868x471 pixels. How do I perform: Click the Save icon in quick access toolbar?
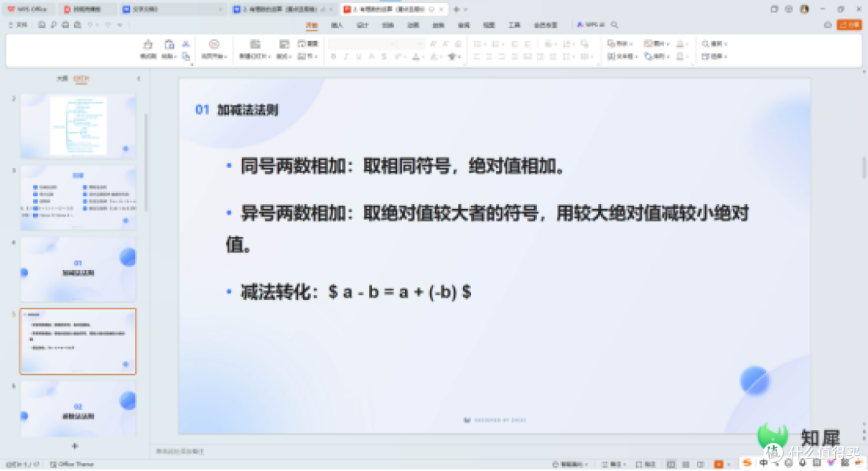click(x=42, y=25)
